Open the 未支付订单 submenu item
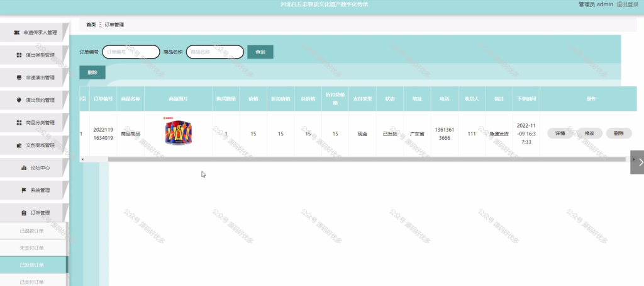This screenshot has height=286, width=644. [33, 248]
